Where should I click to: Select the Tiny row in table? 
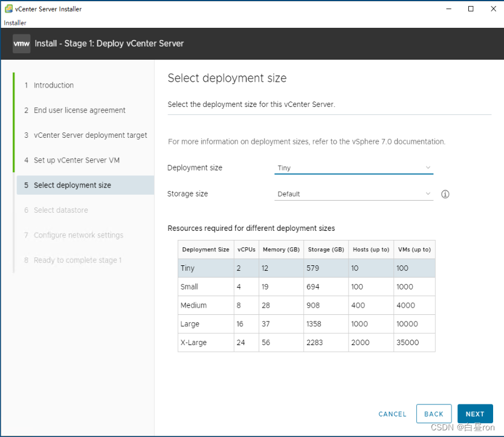(x=306, y=268)
